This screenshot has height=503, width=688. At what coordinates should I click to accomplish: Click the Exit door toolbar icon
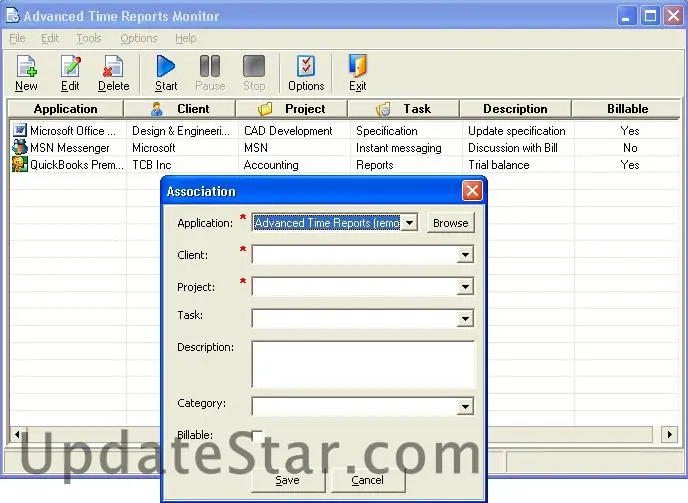(x=358, y=66)
